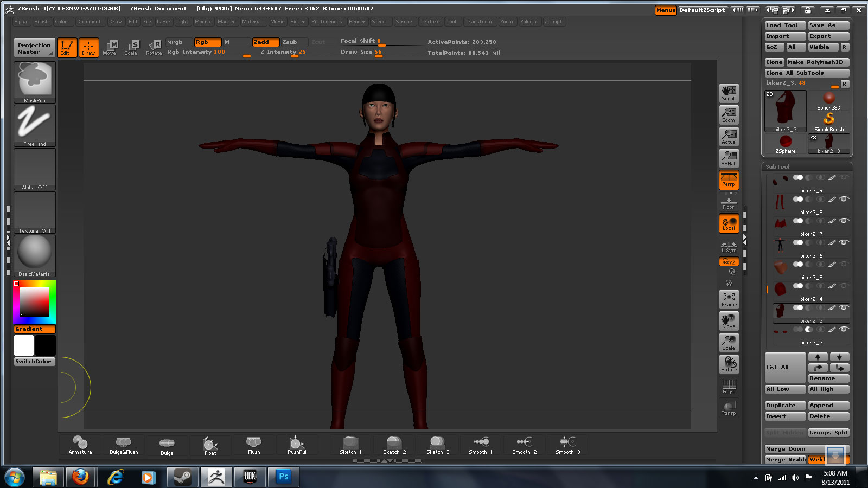Open the Render menu
The width and height of the screenshot is (868, 488).
(357, 22)
